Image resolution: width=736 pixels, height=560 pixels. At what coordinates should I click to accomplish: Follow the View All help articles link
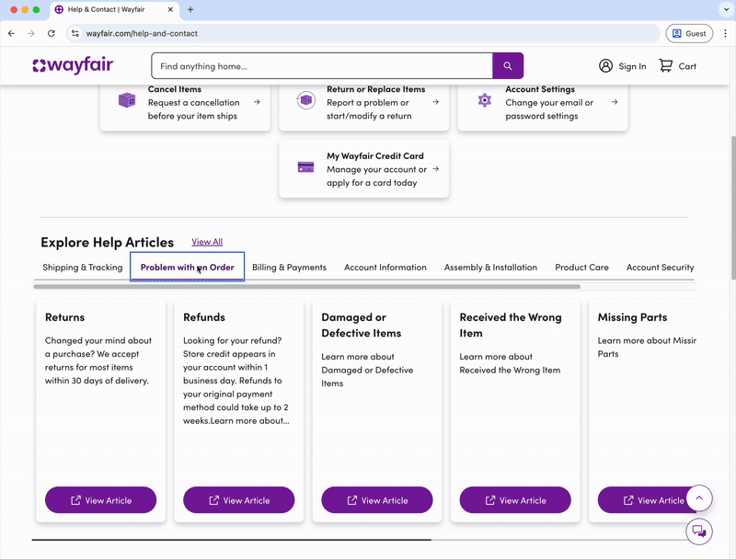207,242
